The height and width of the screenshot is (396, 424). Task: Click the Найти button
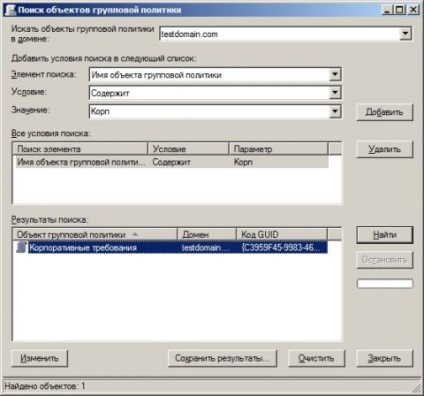tap(384, 235)
